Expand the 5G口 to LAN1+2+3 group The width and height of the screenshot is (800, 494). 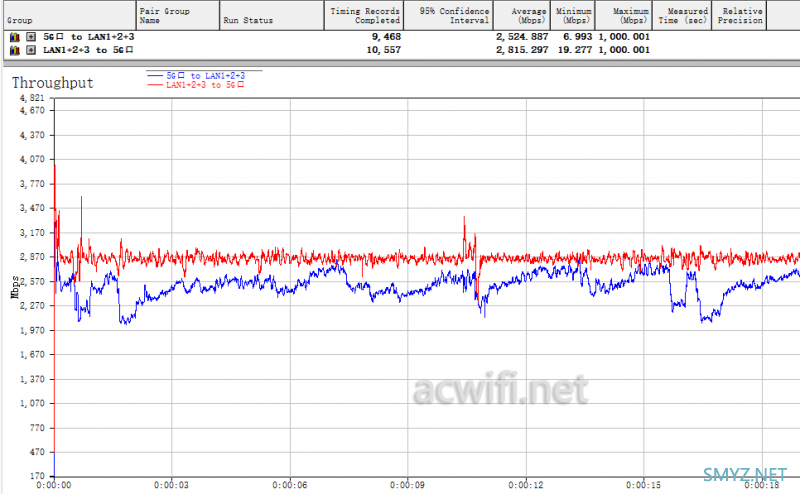click(x=30, y=37)
